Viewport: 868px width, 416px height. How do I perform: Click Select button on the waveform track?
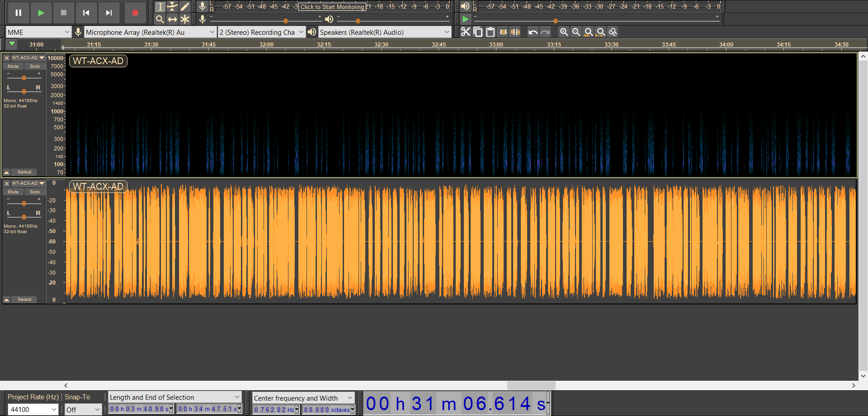coord(24,299)
